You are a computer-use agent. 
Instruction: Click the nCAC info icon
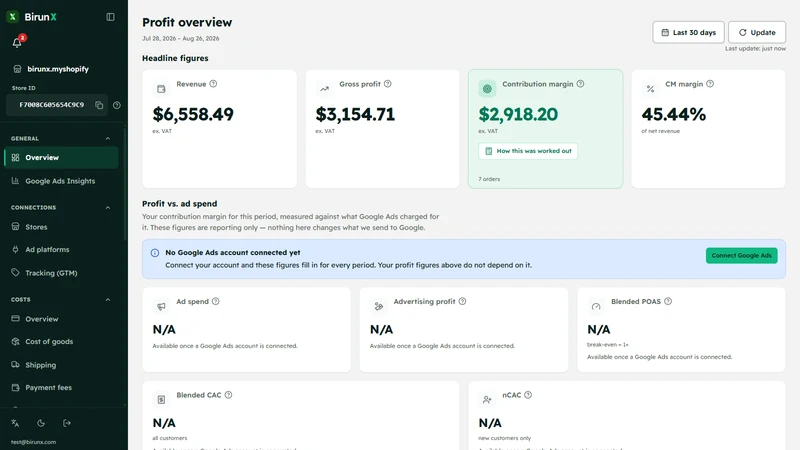[x=528, y=394]
